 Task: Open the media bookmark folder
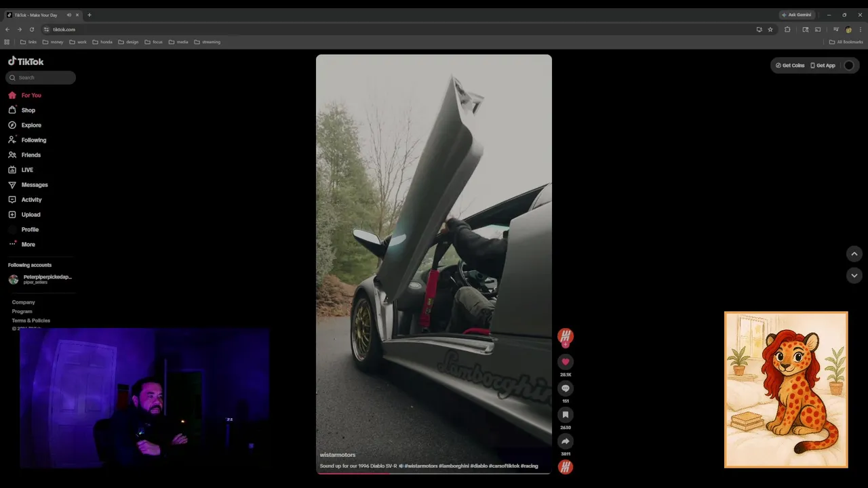click(x=178, y=42)
